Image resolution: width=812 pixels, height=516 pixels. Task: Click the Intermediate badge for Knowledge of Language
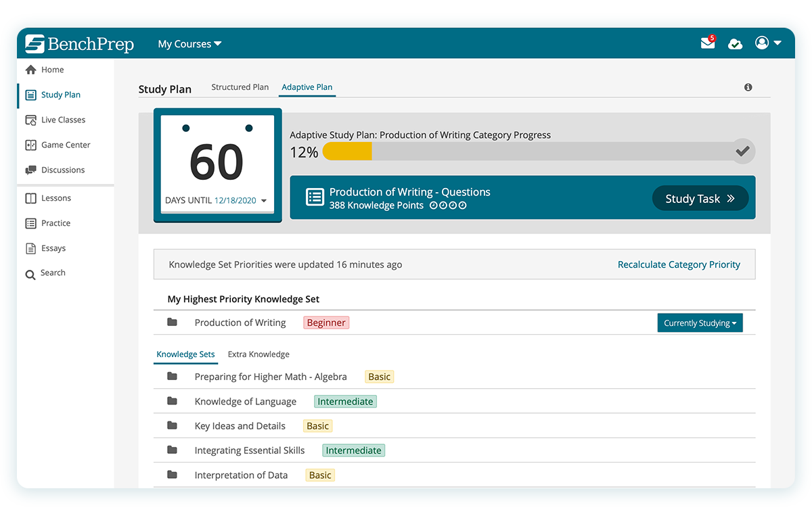coord(345,402)
